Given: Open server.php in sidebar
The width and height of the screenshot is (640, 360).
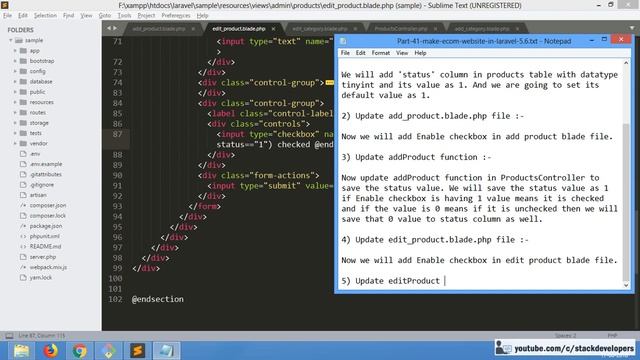Looking at the screenshot, I should click(42, 257).
